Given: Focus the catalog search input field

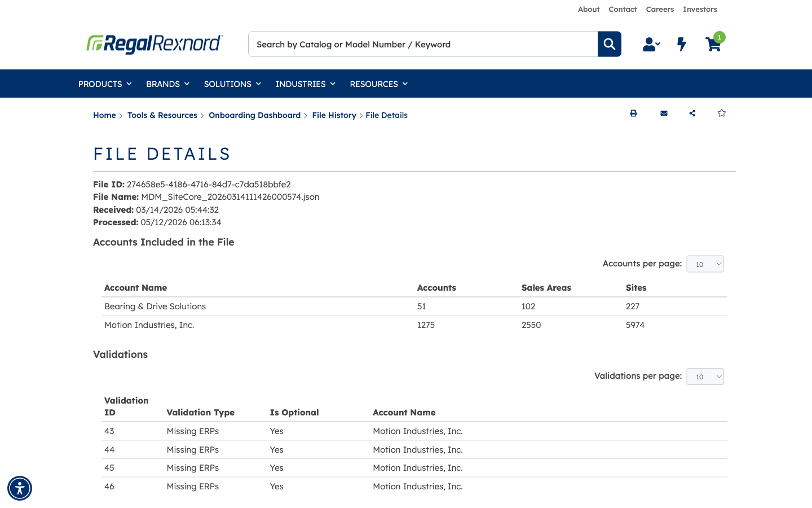Looking at the screenshot, I should [423, 44].
